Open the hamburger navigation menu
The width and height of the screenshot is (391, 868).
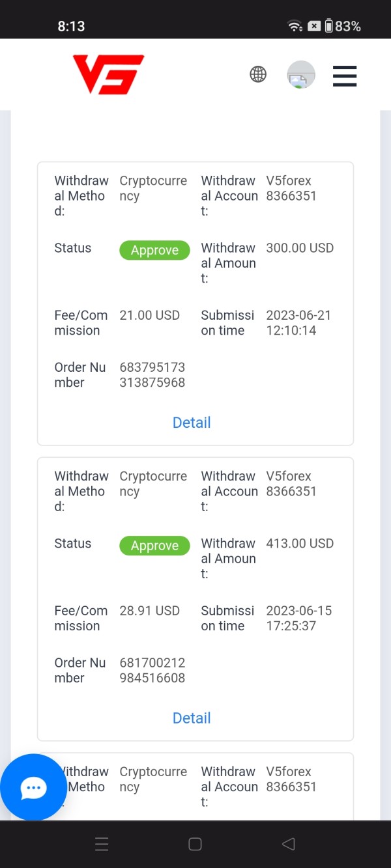345,76
